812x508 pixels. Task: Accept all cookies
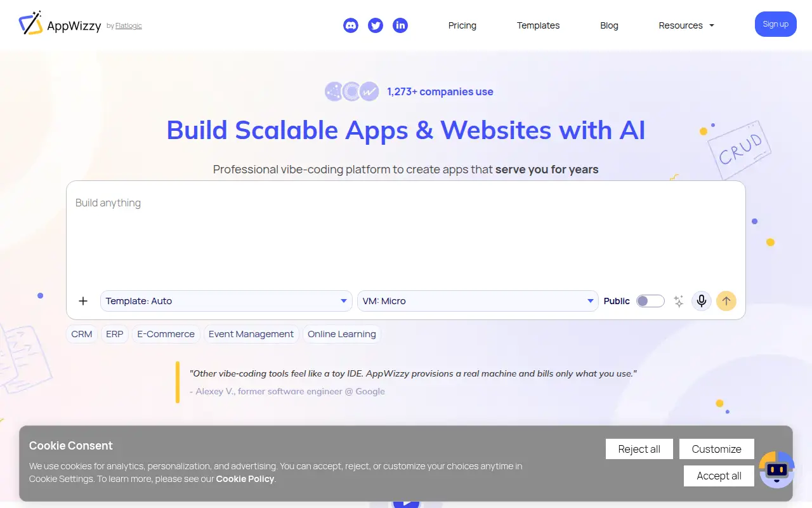point(719,476)
